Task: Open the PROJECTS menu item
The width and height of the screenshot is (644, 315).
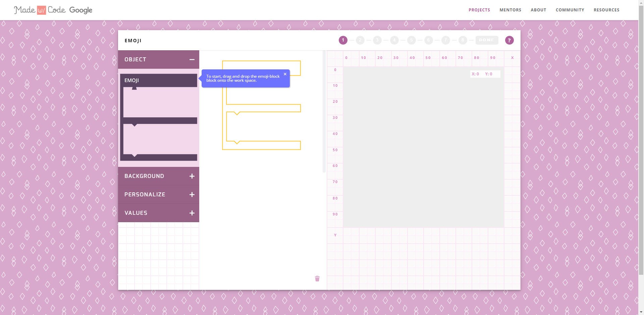Action: click(x=479, y=10)
